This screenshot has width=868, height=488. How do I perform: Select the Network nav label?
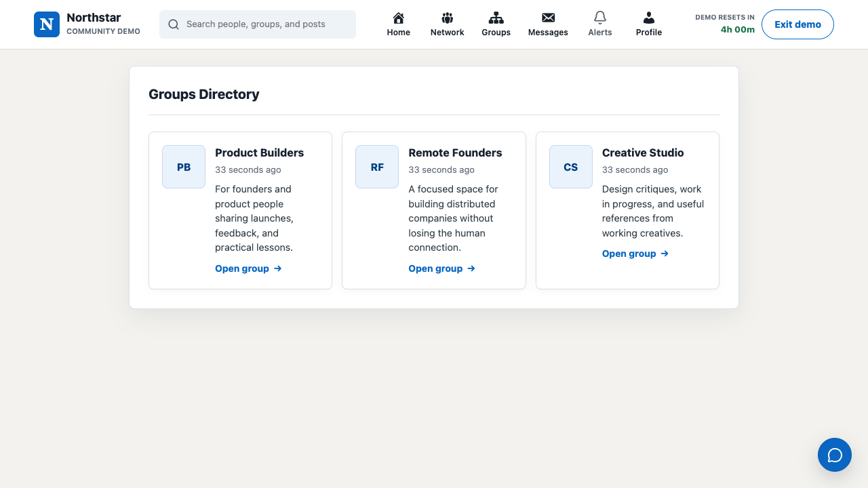448,33
